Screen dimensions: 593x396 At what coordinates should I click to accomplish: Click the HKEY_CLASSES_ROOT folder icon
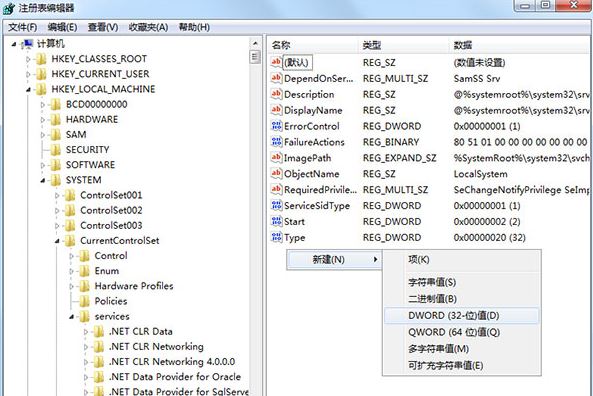tap(41, 59)
